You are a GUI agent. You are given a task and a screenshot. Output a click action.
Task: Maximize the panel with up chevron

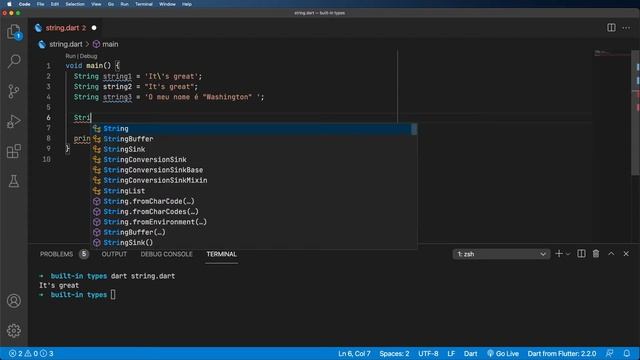(611, 254)
